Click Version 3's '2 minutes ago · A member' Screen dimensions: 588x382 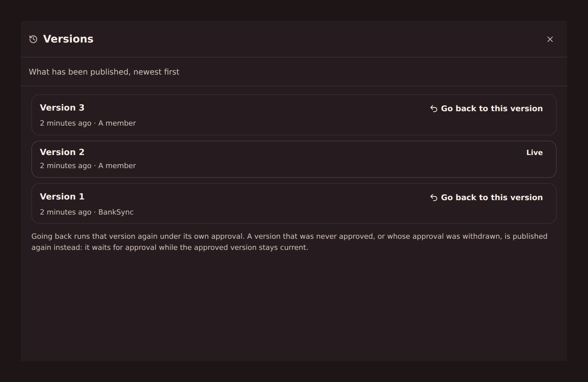(x=88, y=123)
